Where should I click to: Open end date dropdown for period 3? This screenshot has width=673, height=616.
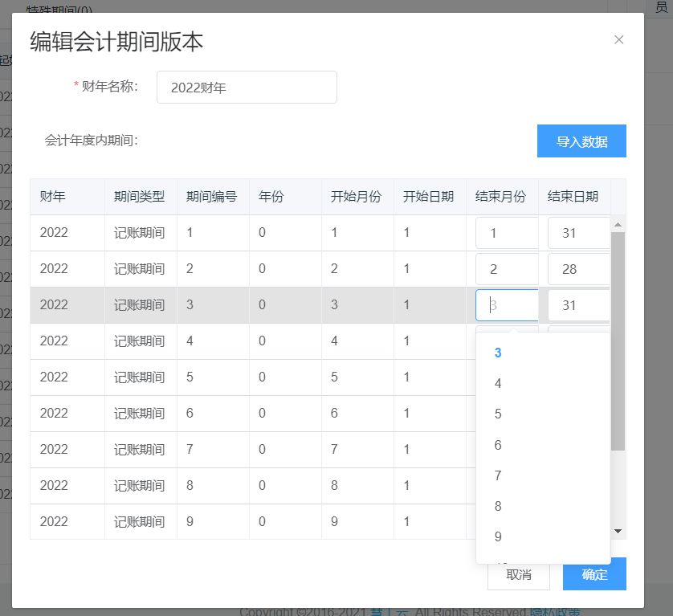pos(578,305)
